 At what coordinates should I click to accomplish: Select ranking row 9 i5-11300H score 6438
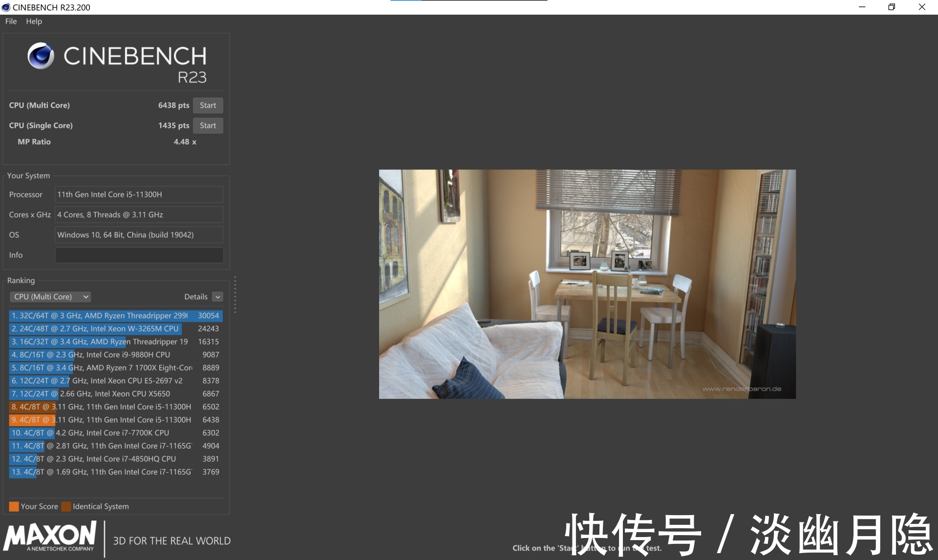[x=116, y=420]
